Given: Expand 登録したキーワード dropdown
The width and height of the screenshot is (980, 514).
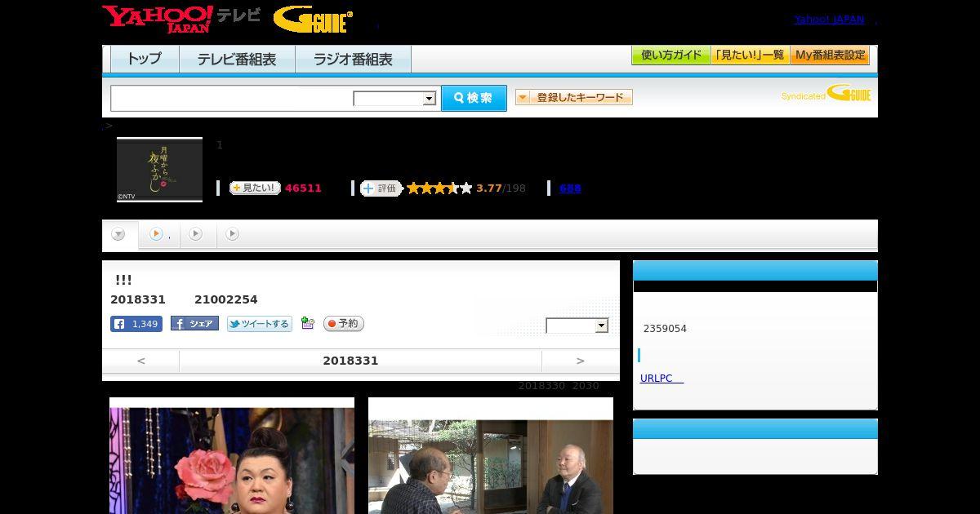Looking at the screenshot, I should click(x=574, y=97).
